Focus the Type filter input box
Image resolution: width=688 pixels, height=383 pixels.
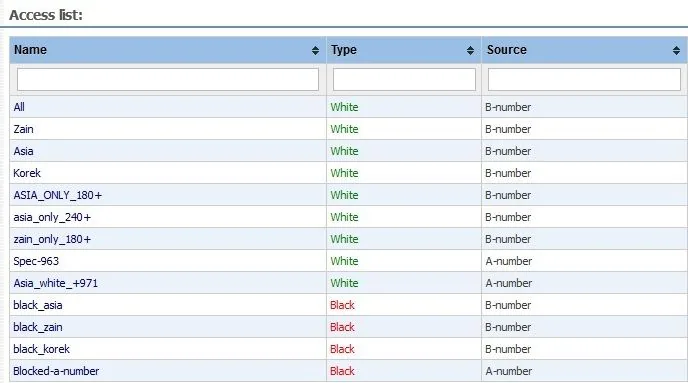point(404,79)
